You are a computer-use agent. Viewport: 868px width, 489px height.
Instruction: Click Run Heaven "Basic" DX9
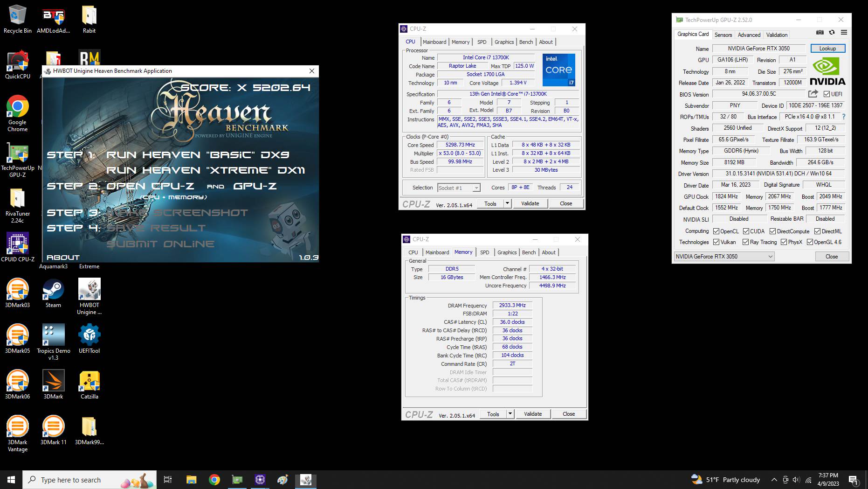198,155
